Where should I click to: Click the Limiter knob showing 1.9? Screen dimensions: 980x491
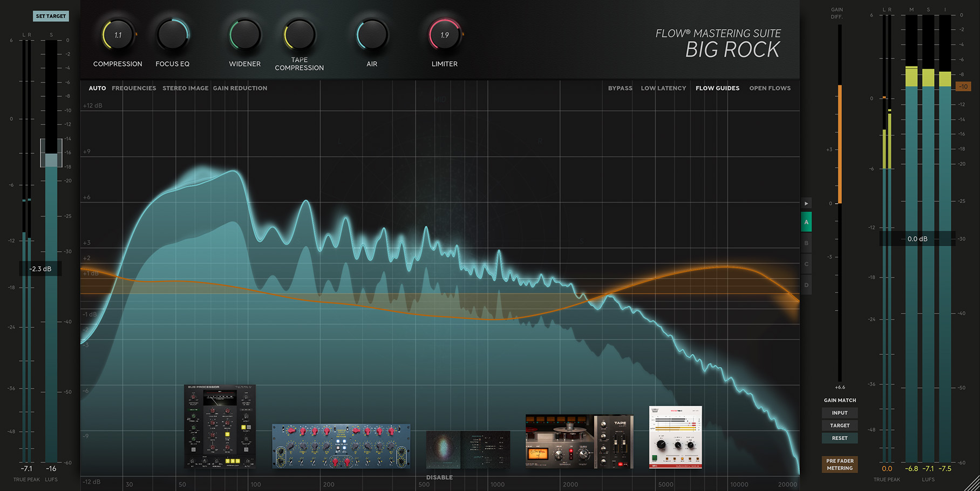point(445,35)
